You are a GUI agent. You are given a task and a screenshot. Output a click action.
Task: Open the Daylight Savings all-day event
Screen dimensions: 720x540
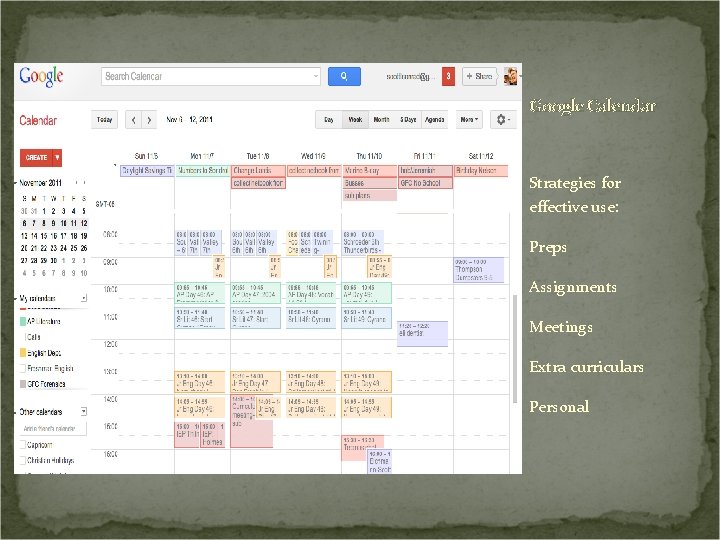tap(147, 170)
